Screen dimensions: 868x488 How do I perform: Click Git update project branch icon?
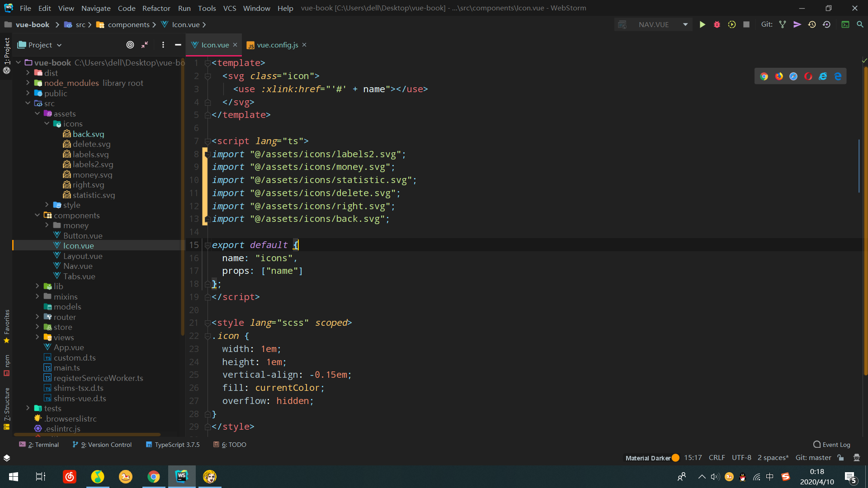[x=783, y=25]
